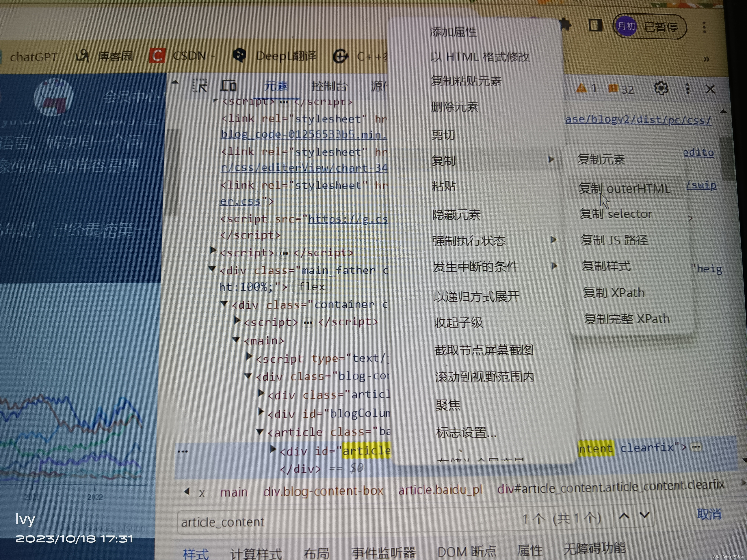The image size is (747, 560).
Task: Open the chatGPT bookmark
Action: [x=34, y=57]
